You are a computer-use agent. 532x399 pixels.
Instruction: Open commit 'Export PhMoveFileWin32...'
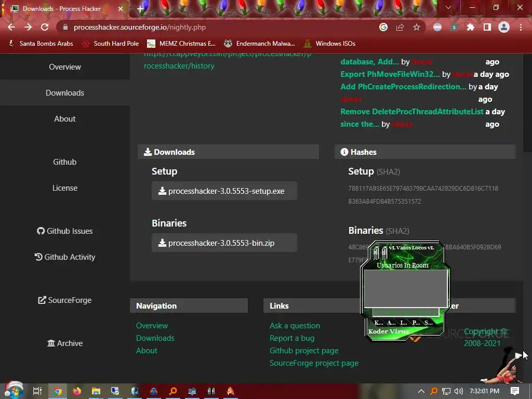[x=390, y=74]
